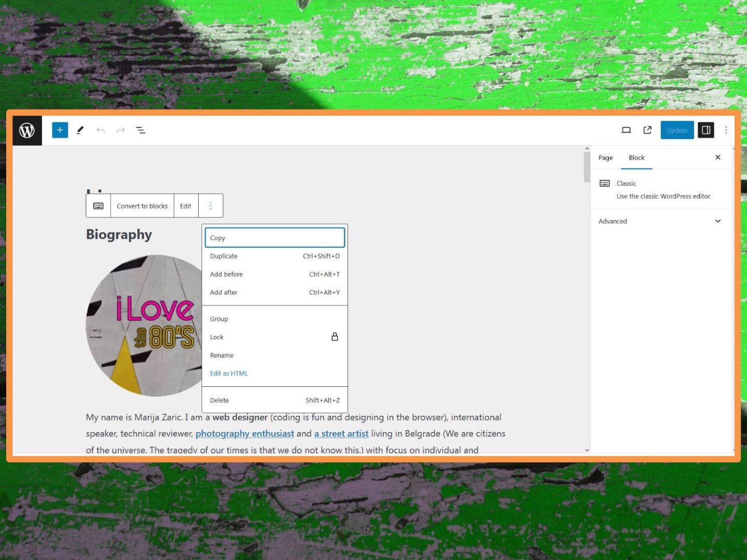Click the Undo arrow
747x560 pixels.
101,130
